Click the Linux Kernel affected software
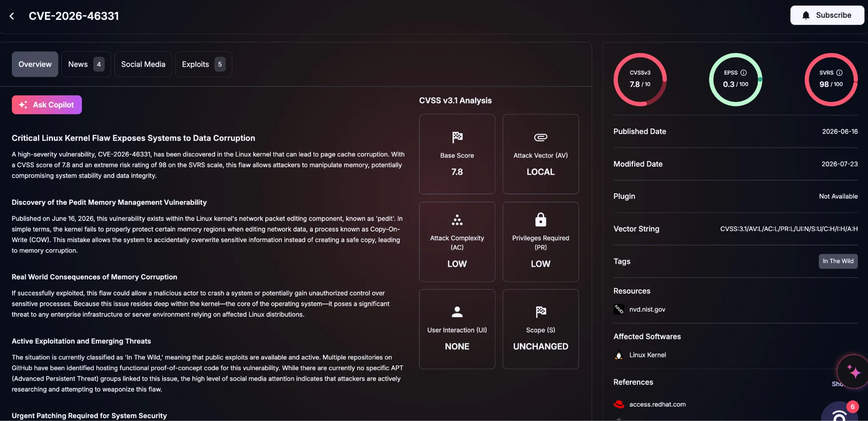Viewport: 868px width, 421px height. (x=647, y=355)
